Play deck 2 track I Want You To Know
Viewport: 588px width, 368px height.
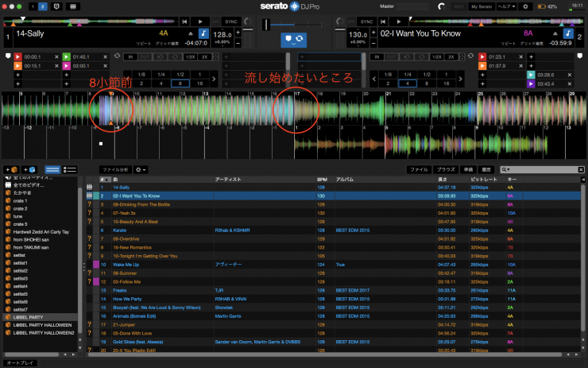pos(399,21)
